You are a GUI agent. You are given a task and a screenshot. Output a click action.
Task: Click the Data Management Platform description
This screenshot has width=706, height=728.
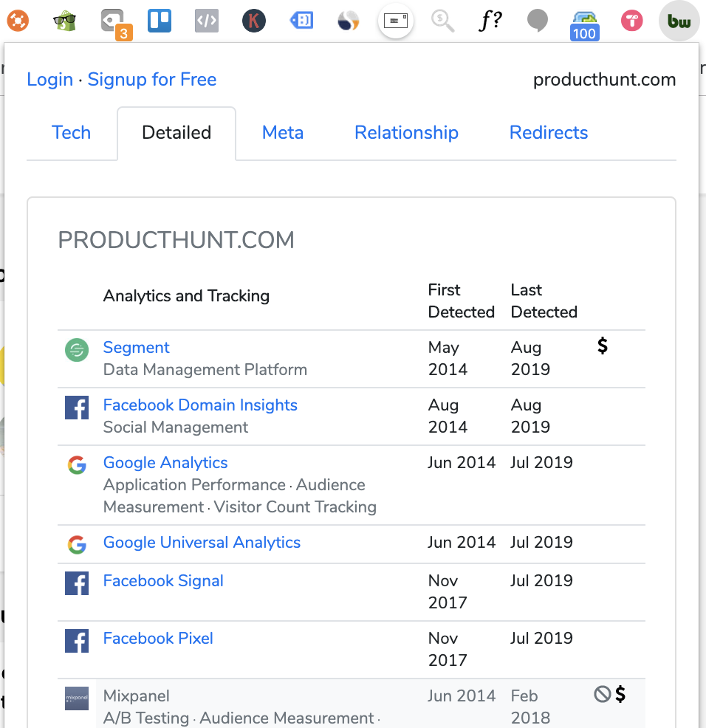coord(205,370)
